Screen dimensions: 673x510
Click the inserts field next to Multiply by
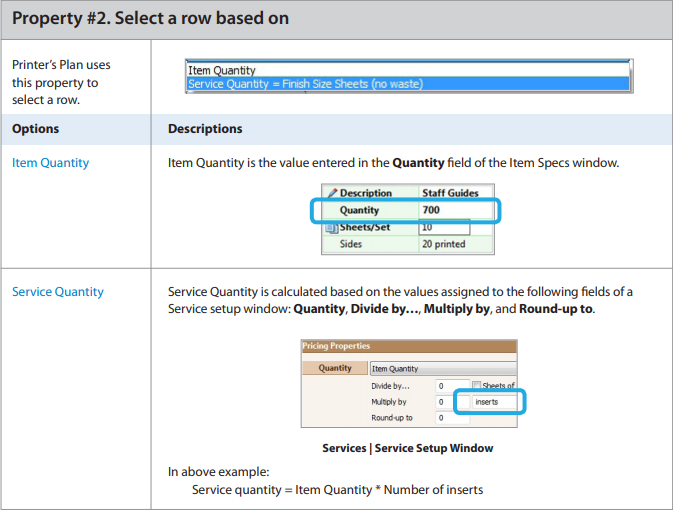494,402
